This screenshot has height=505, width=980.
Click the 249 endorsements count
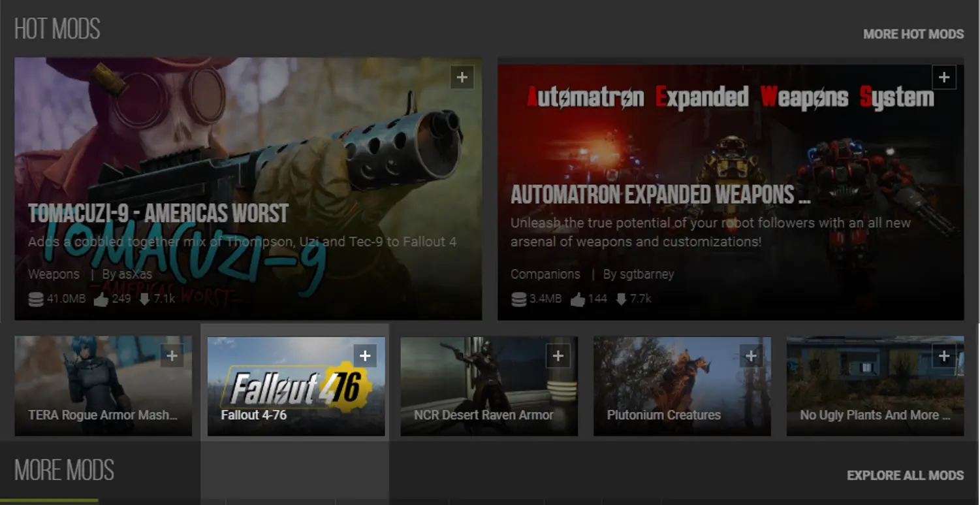point(121,300)
